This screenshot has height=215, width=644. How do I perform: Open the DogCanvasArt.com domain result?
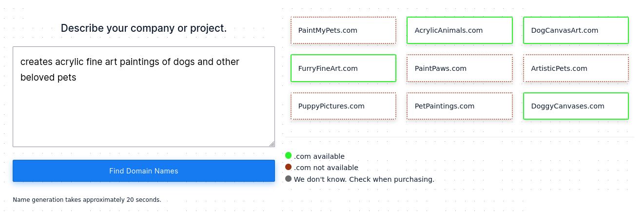pyautogui.click(x=576, y=30)
